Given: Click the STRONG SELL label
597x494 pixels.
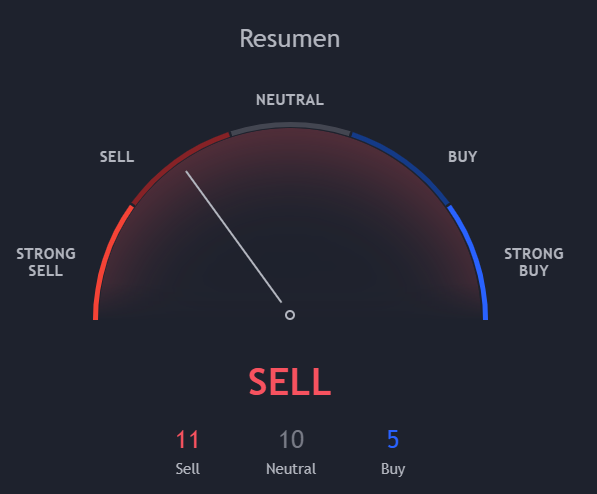Looking at the screenshot, I should 46,262.
